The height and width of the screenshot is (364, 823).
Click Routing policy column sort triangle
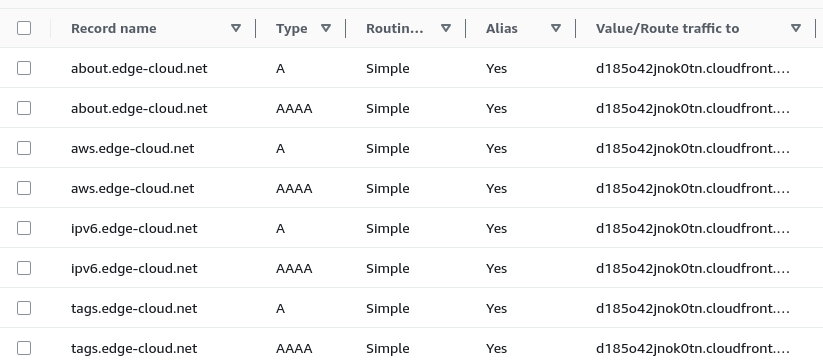pyautogui.click(x=446, y=28)
